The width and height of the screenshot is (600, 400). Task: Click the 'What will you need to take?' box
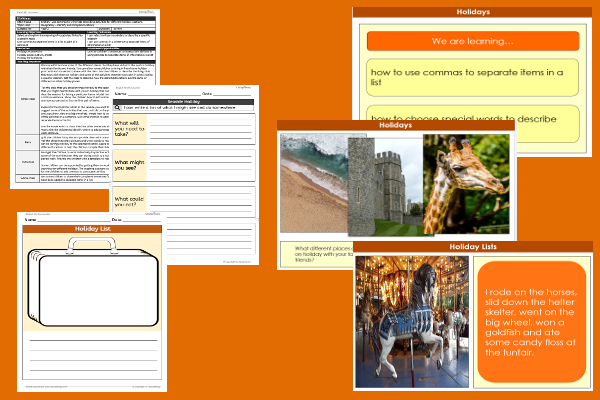pyautogui.click(x=130, y=129)
